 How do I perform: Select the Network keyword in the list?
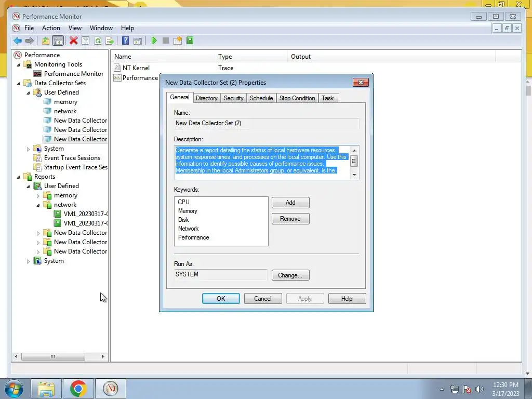[x=188, y=229]
